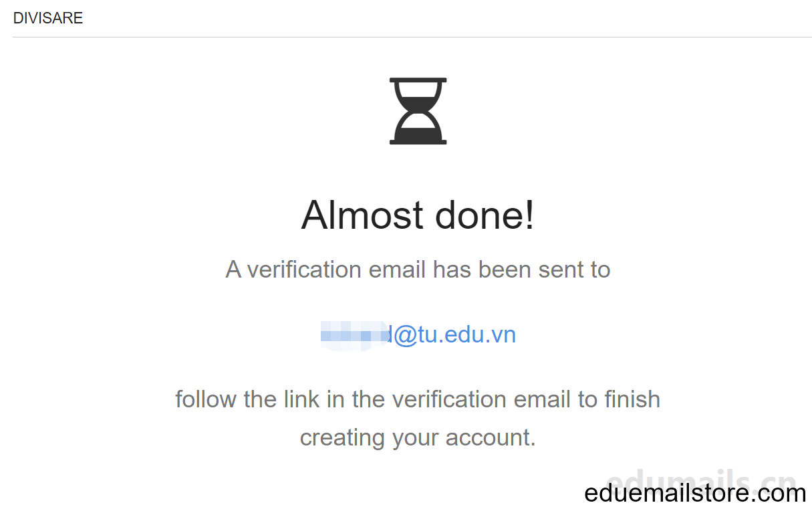
Task: Click the blurred part of the email address
Action: 354,335
